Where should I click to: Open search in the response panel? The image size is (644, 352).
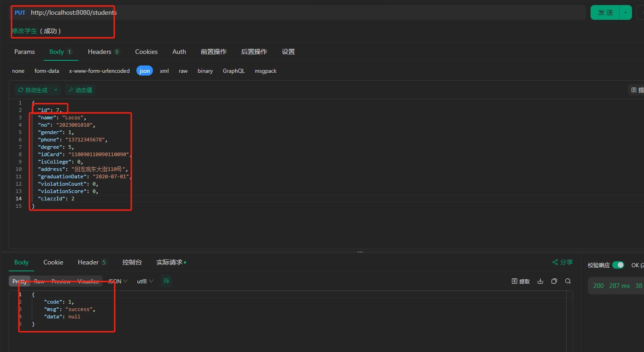click(568, 281)
